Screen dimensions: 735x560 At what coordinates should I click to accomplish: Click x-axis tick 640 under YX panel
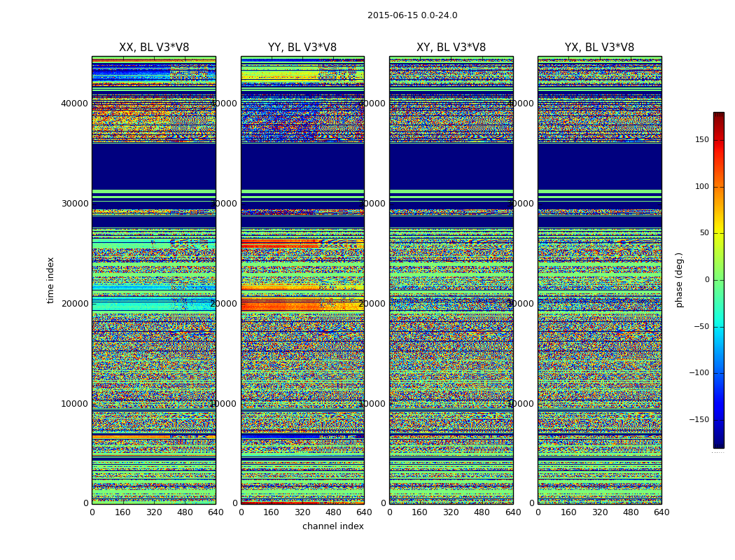click(661, 512)
